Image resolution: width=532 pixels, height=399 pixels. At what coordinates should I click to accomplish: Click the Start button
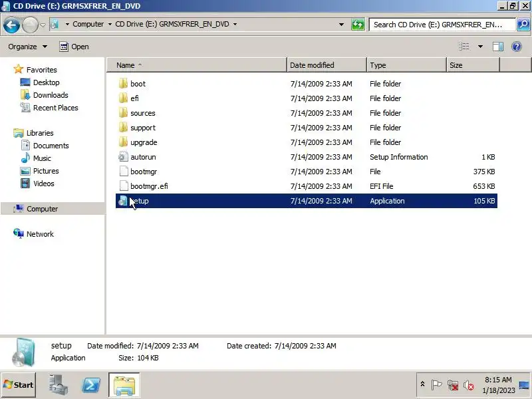point(19,385)
